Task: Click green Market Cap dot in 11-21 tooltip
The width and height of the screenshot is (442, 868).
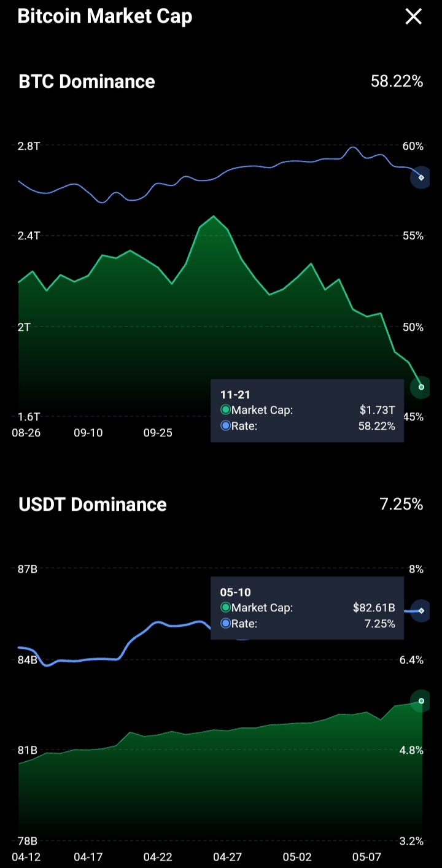Action: (225, 410)
